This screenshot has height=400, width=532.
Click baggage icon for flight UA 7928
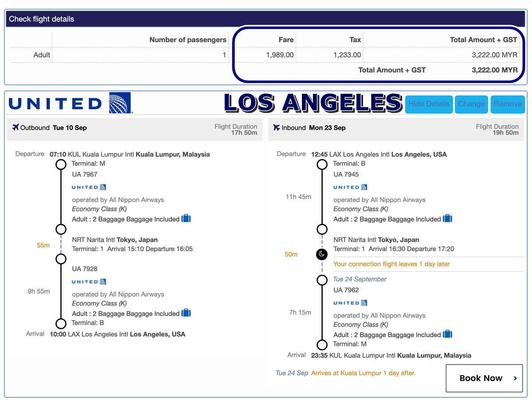tap(186, 313)
